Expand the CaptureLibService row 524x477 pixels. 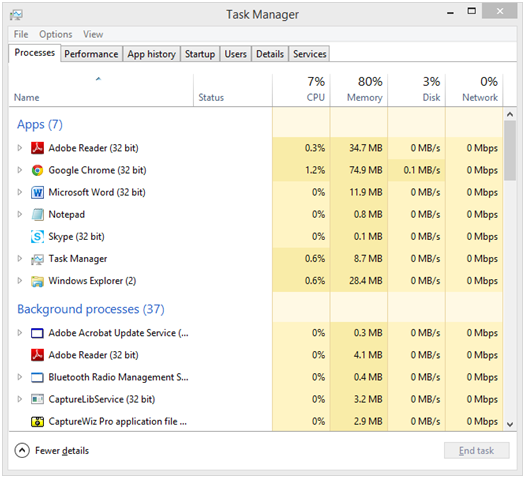[x=19, y=399]
